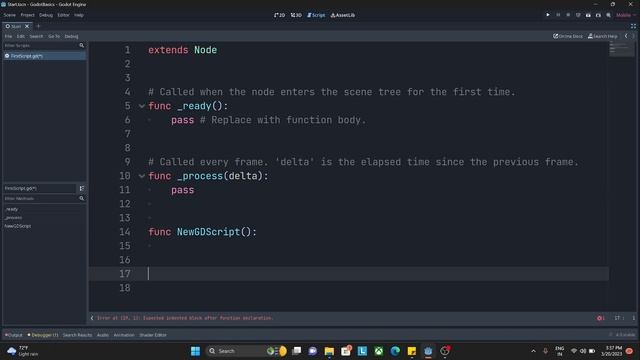The width and height of the screenshot is (640, 360).
Task: Run a specific scene icon
Action: tap(598, 15)
